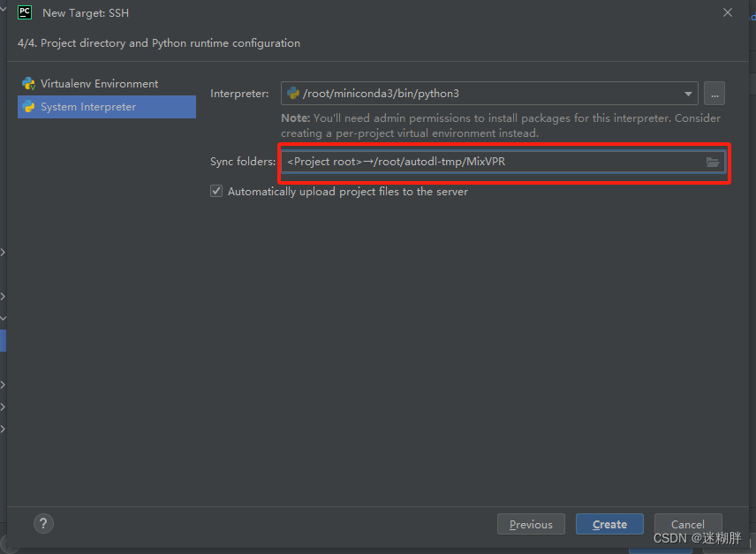This screenshot has width=756, height=554.
Task: Close the New Target SSH dialog
Action: (728, 12)
